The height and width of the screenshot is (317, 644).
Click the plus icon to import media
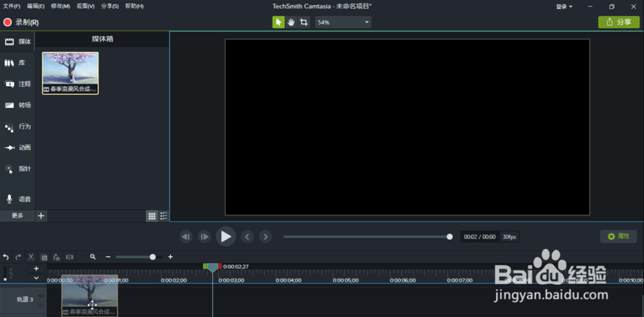point(41,215)
